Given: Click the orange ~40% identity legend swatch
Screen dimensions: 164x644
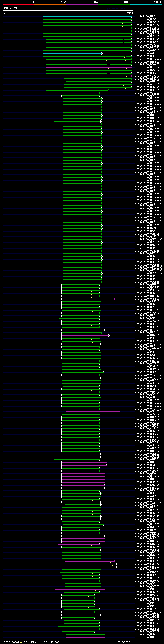Looking at the screenshot, I should coord(50,5).
